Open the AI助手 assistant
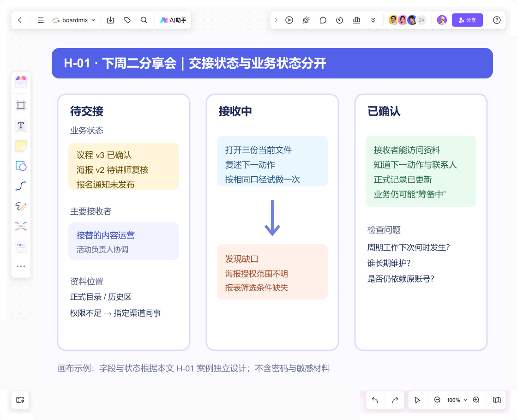 pyautogui.click(x=173, y=20)
